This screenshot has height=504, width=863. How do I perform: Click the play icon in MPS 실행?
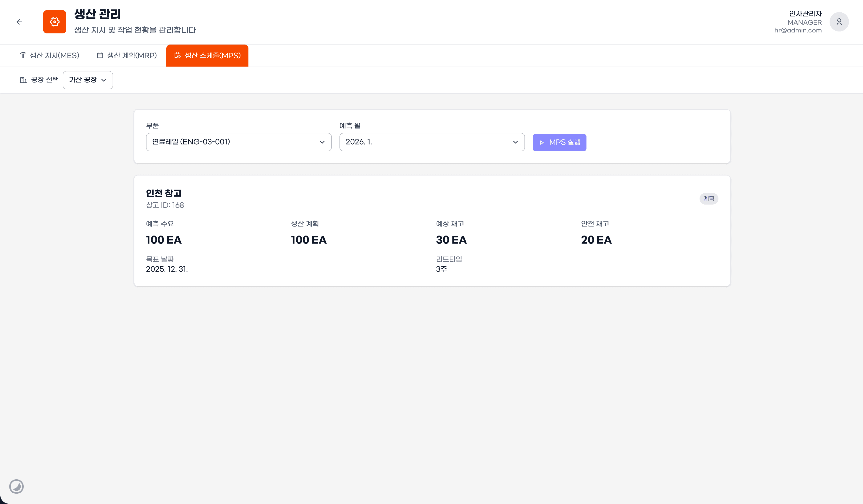coord(541,142)
